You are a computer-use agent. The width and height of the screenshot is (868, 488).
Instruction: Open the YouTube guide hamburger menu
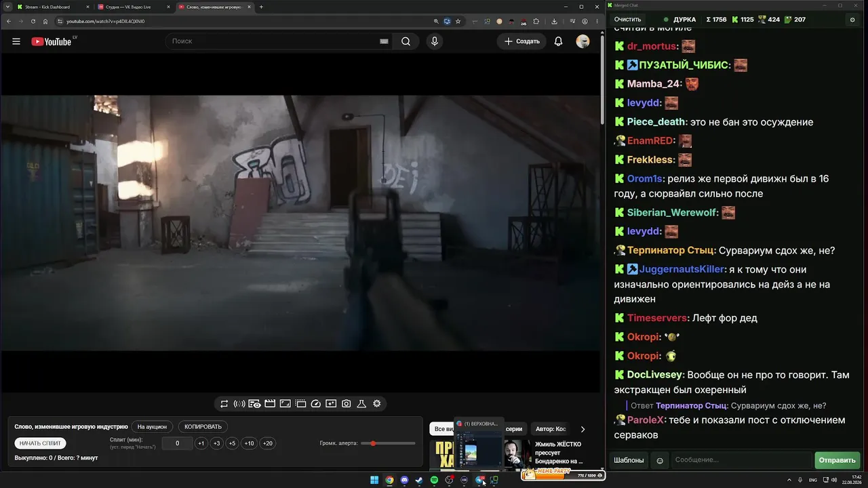16,41
